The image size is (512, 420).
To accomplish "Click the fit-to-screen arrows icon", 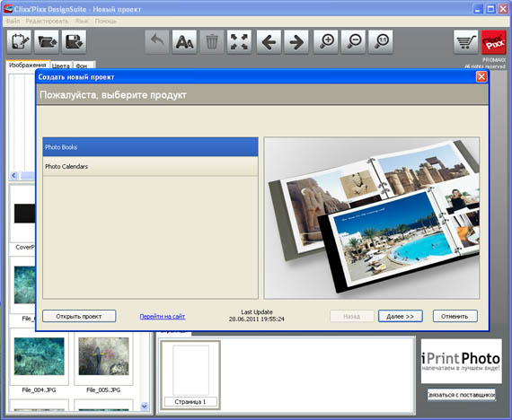I will pyautogui.click(x=239, y=42).
